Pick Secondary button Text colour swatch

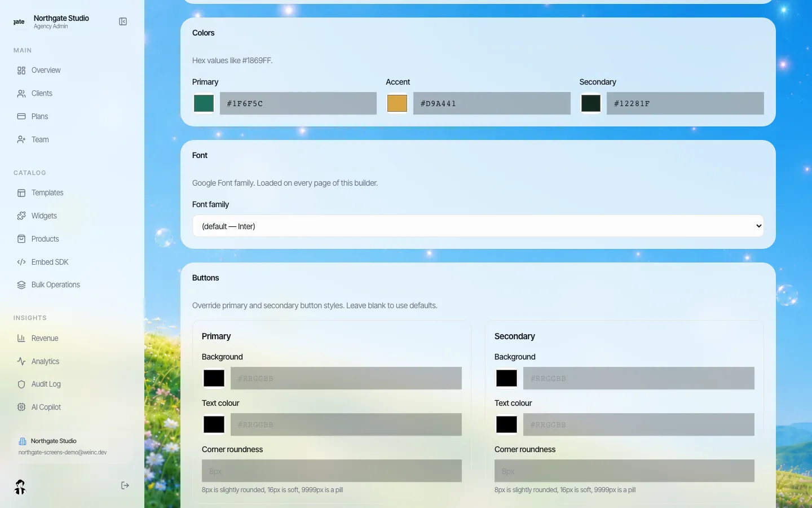point(506,424)
